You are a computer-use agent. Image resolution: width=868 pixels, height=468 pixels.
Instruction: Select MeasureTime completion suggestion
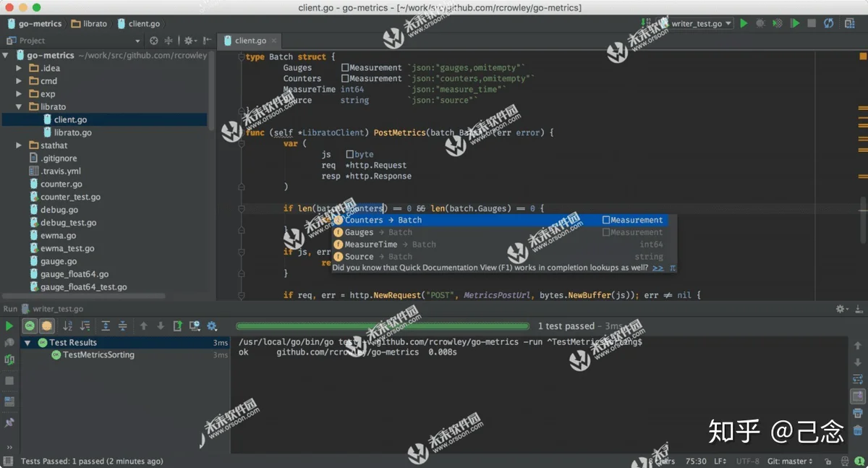504,244
